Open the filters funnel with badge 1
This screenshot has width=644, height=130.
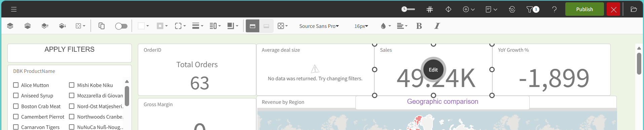[x=533, y=9]
